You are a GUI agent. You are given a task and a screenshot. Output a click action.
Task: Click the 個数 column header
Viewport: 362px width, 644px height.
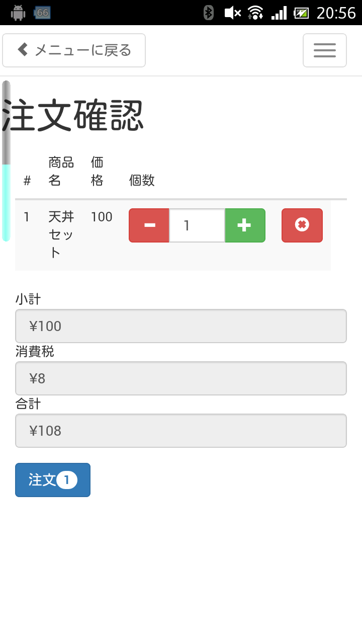click(x=142, y=181)
